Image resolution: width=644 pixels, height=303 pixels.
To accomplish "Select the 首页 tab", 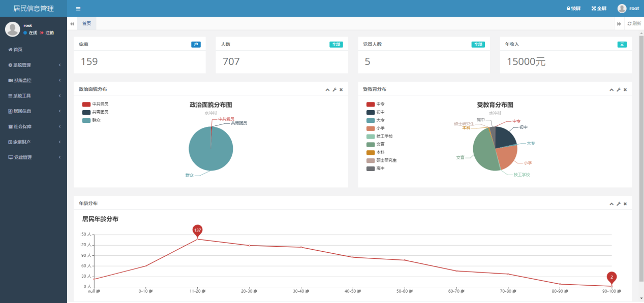I will pyautogui.click(x=86, y=23).
